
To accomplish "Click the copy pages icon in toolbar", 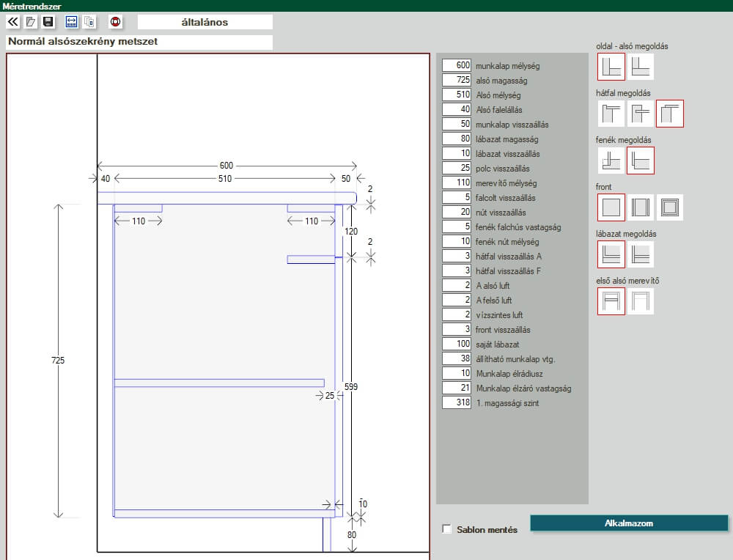I will 89,22.
